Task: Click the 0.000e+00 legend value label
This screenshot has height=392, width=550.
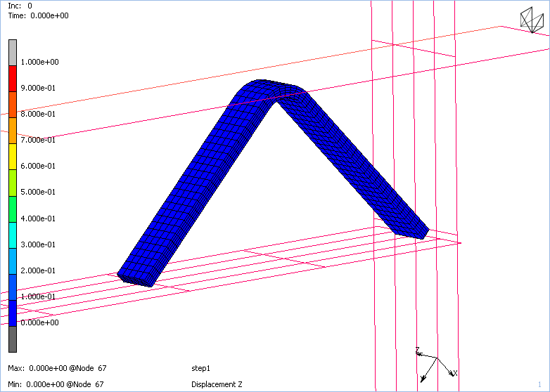Action: (x=40, y=322)
